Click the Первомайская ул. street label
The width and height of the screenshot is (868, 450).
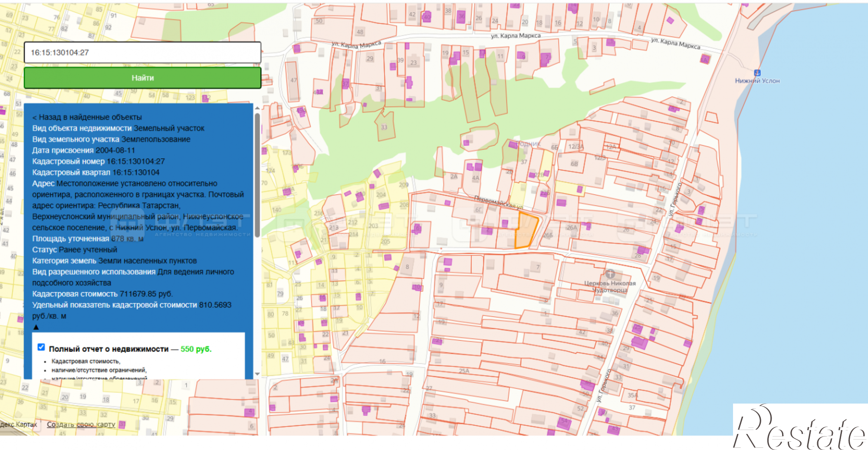tap(499, 202)
